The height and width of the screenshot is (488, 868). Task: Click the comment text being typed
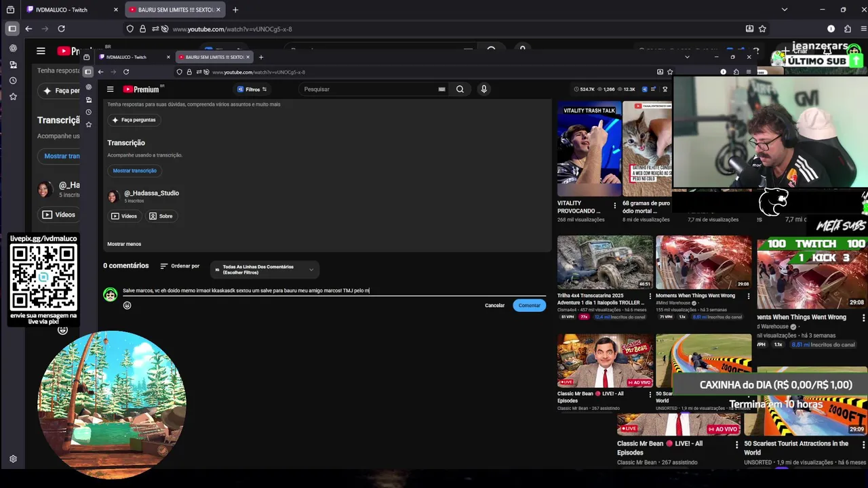click(x=245, y=291)
